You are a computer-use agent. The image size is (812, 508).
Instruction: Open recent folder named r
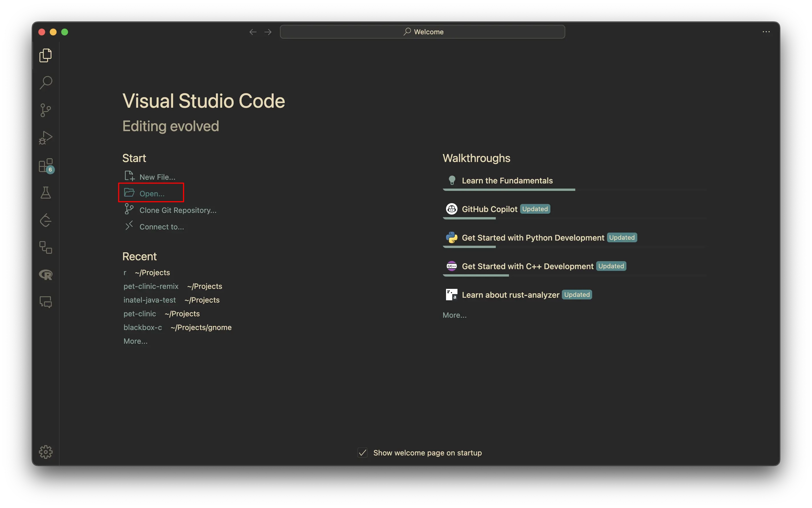pos(125,273)
